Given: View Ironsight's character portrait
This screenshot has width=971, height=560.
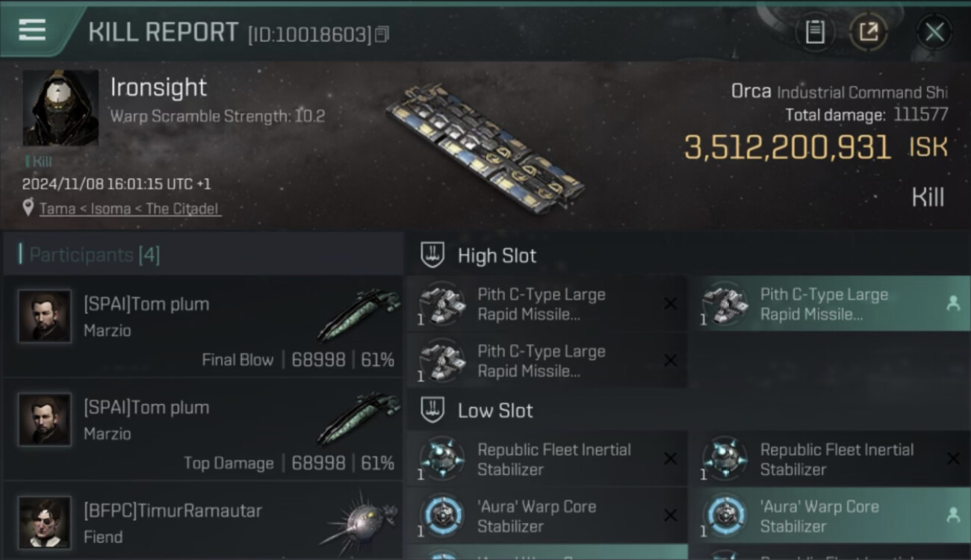Looking at the screenshot, I should (x=61, y=108).
